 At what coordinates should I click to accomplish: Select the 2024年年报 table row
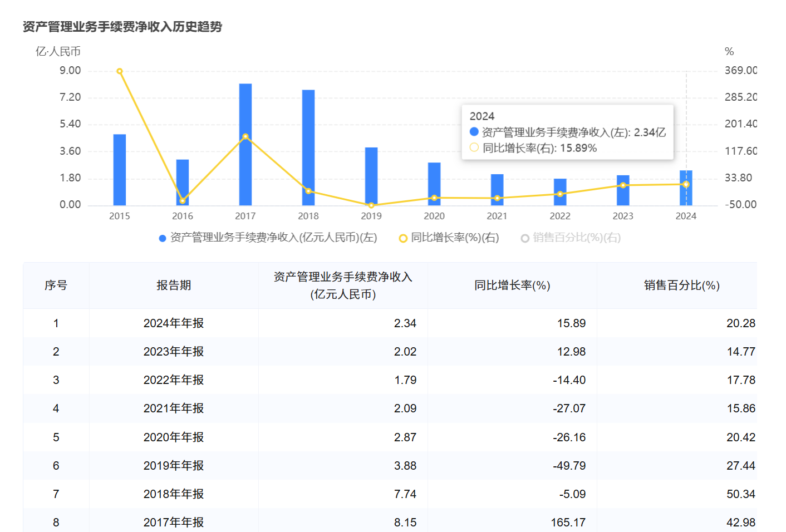pyautogui.click(x=174, y=323)
